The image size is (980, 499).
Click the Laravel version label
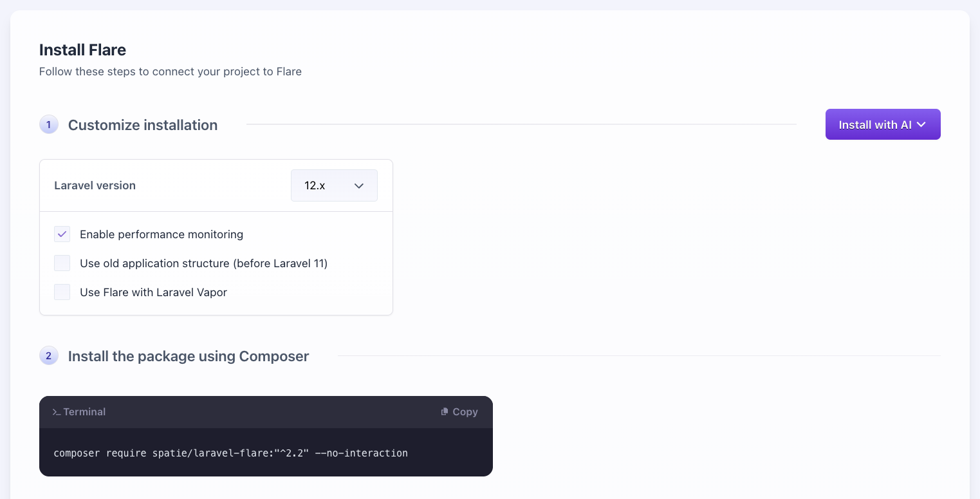point(95,185)
